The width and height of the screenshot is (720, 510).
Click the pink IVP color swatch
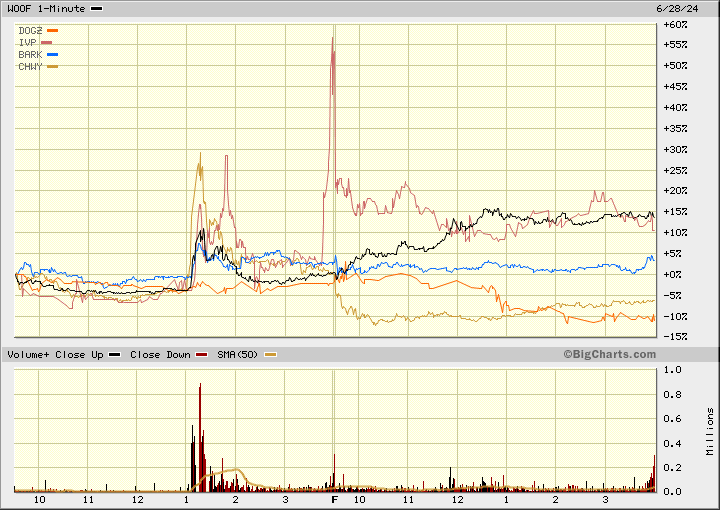click(46, 43)
